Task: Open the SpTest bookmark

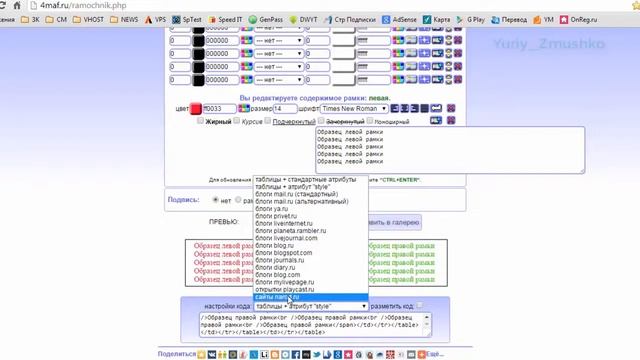Action: [187, 20]
